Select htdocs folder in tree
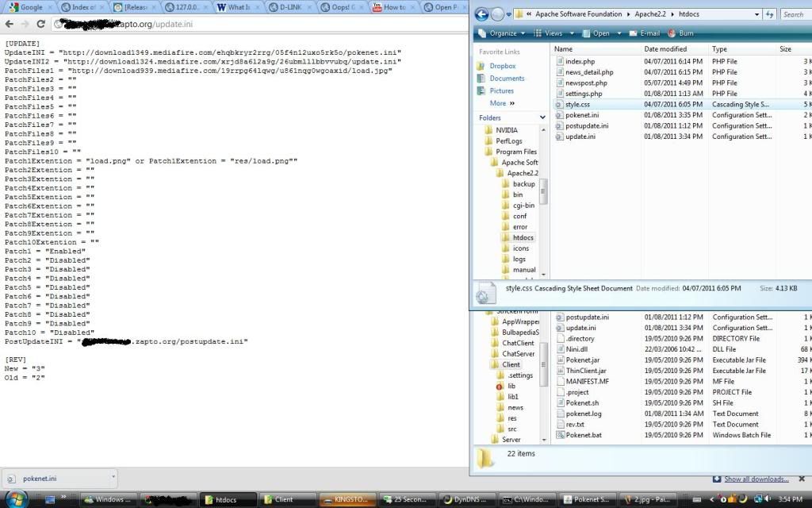This screenshot has height=508, width=812. point(523,237)
